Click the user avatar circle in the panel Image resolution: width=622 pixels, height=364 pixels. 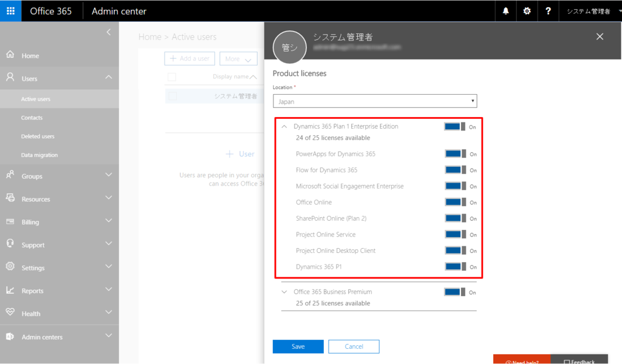[290, 47]
